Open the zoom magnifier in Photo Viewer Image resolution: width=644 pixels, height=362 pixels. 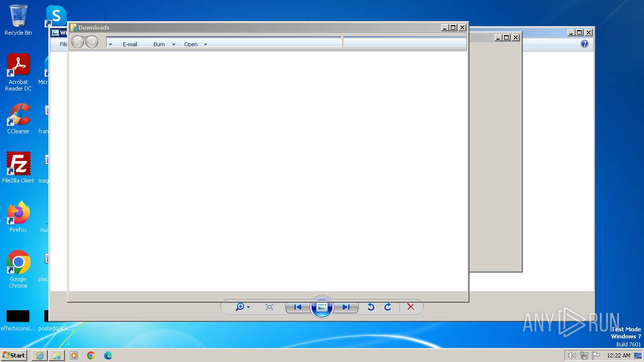pos(240,307)
